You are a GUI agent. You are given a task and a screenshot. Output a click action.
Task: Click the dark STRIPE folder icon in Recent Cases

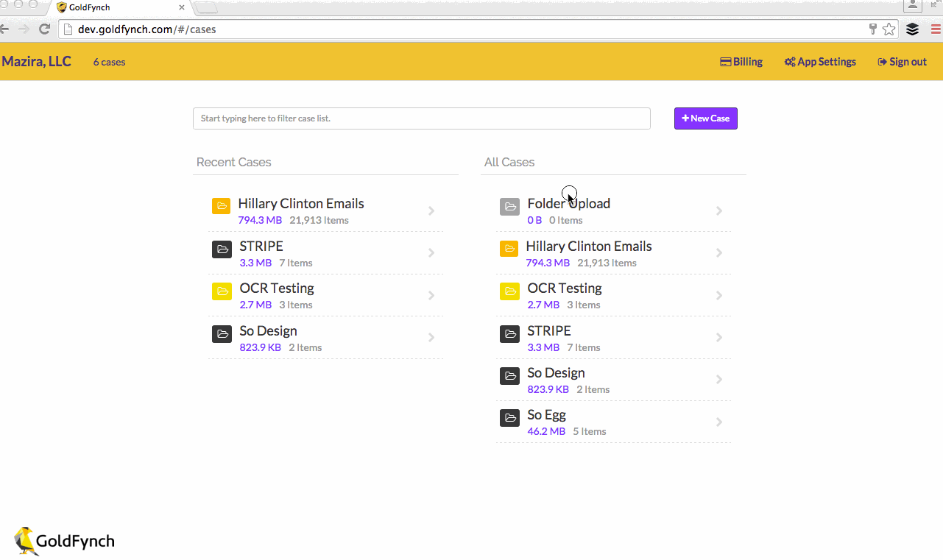click(222, 249)
